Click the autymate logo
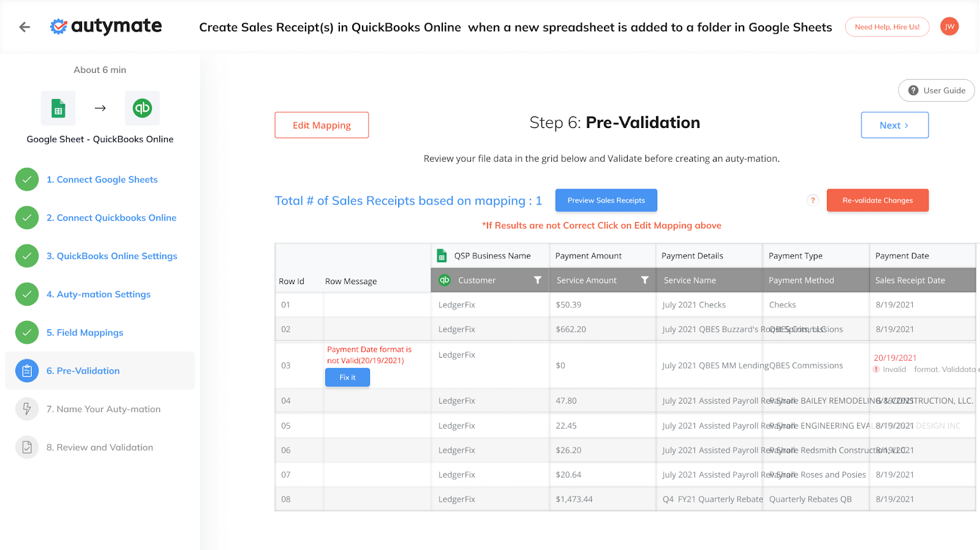Image resolution: width=980 pixels, height=550 pixels. pos(106,26)
